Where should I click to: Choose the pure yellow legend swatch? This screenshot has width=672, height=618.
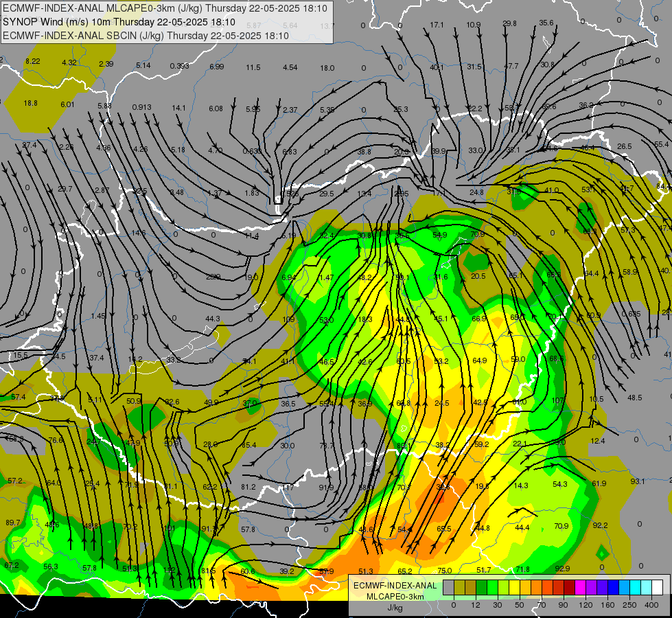click(515, 587)
